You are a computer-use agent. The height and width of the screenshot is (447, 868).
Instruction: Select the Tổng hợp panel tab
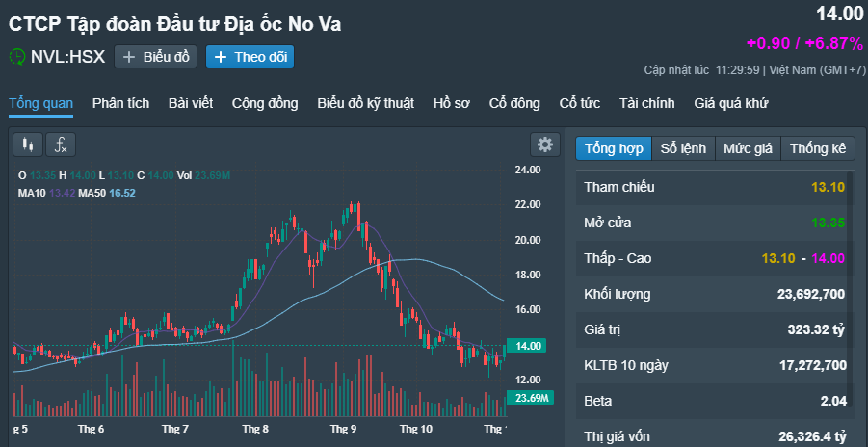tap(614, 148)
